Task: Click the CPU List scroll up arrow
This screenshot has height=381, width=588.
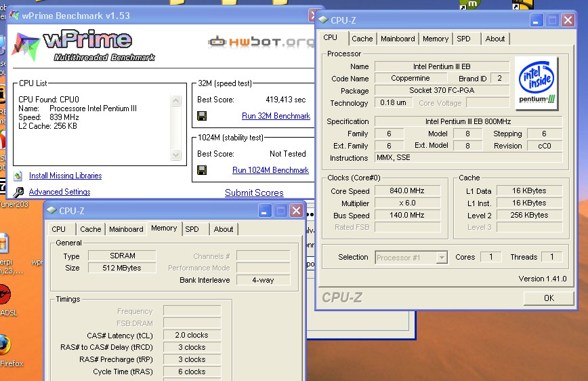Action: pos(175,100)
